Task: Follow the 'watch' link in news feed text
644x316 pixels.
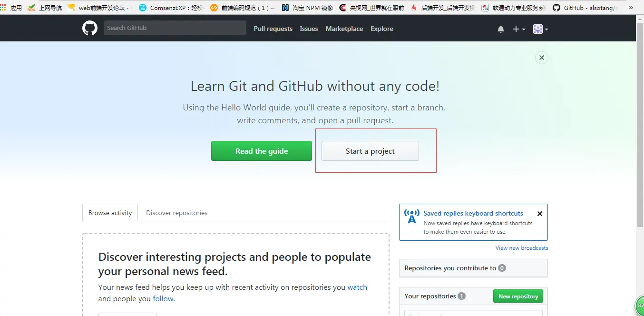Action: [357, 287]
